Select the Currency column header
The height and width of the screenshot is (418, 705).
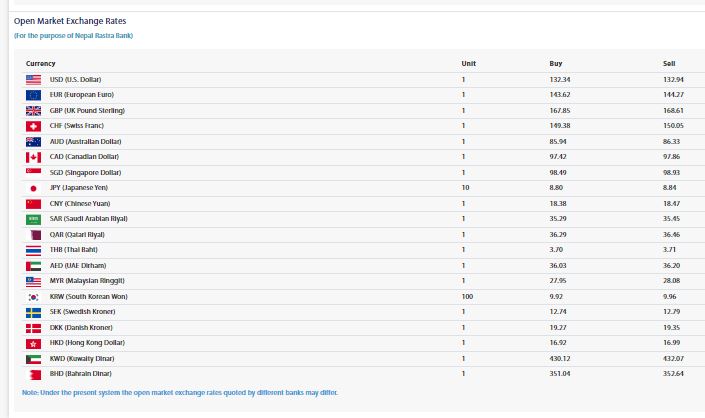[x=41, y=63]
